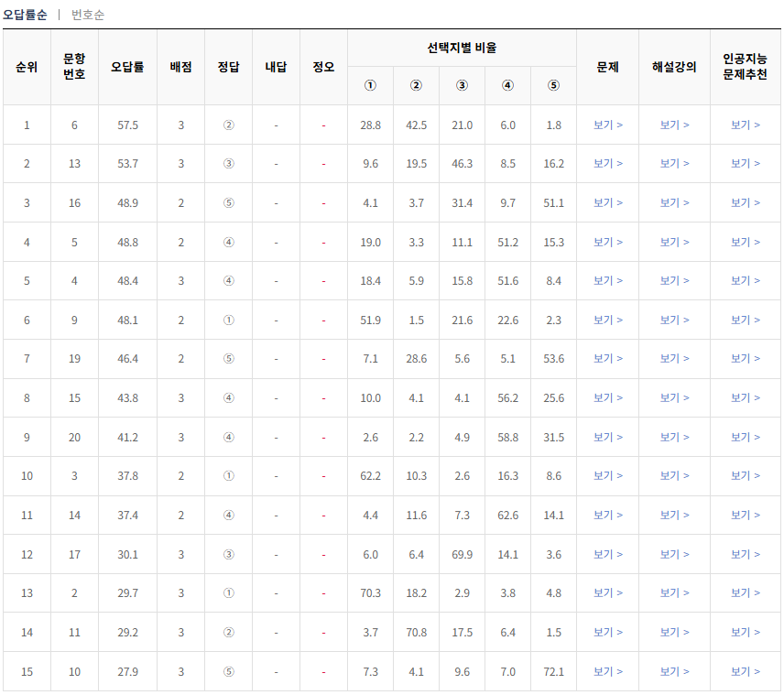
Task: Open 인공지능 문제추천 for question 19
Action: (745, 359)
